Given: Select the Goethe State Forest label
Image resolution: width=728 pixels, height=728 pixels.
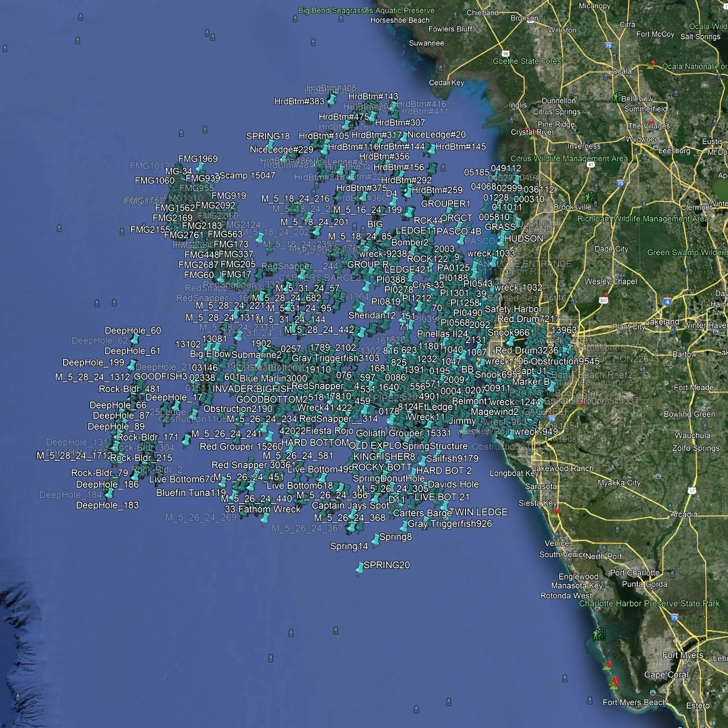Looking at the screenshot, I should click(528, 61).
